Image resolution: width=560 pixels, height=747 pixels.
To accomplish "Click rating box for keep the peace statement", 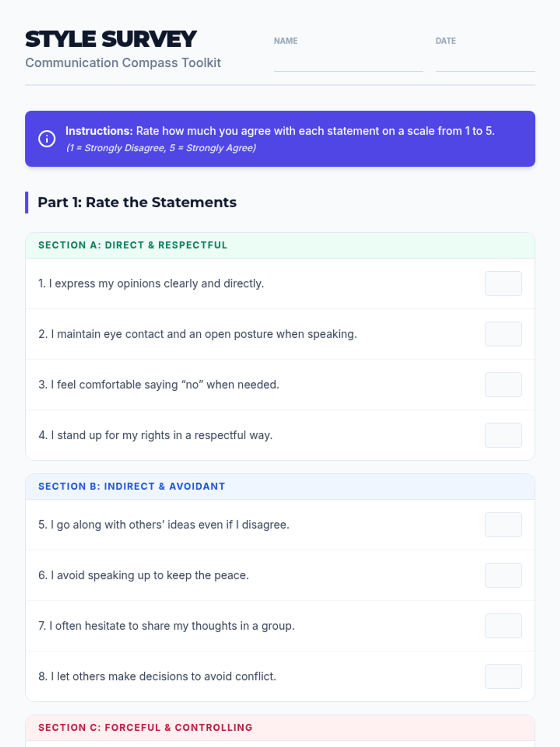I will click(503, 575).
